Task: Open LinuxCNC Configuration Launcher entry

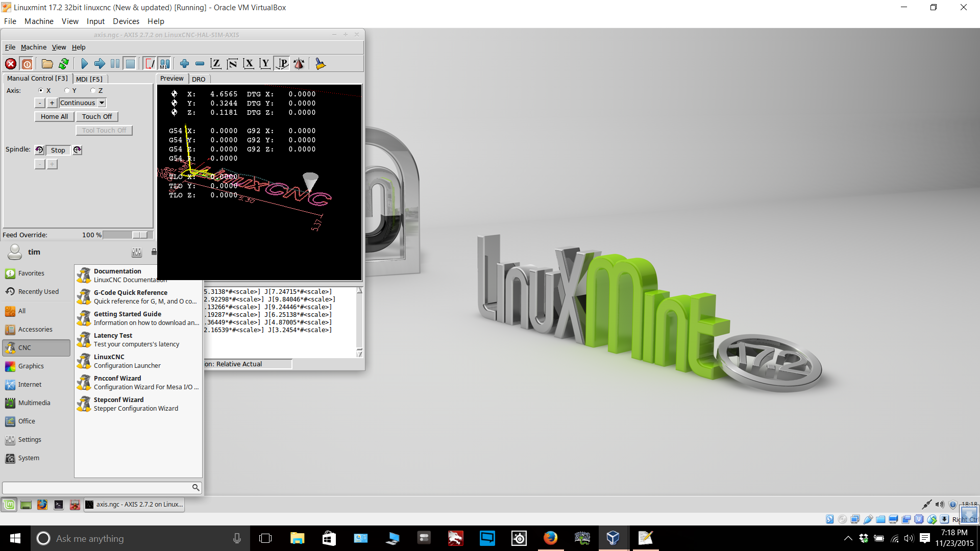Action: (138, 361)
